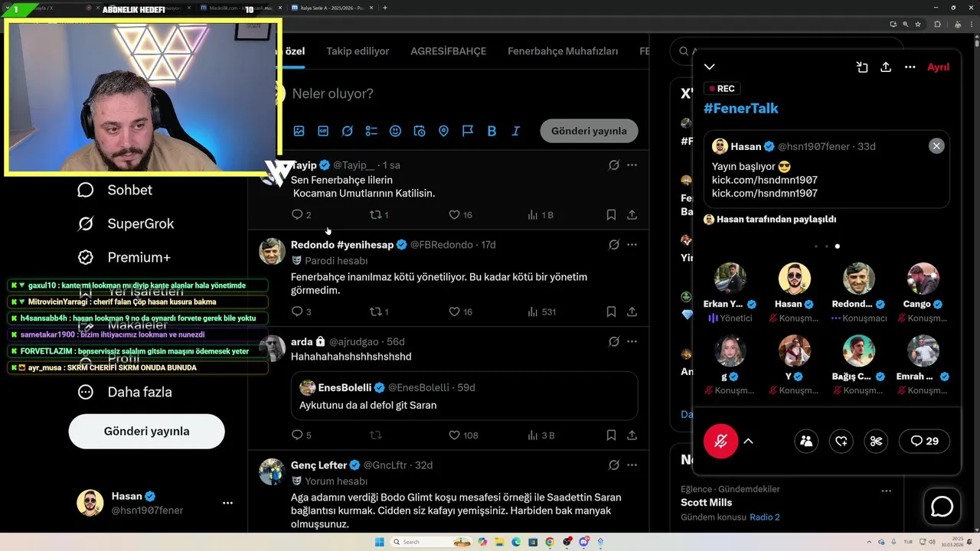This screenshot has width=980, height=551.
Task: Open Redondo #yenihesap profile name
Action: pos(342,245)
